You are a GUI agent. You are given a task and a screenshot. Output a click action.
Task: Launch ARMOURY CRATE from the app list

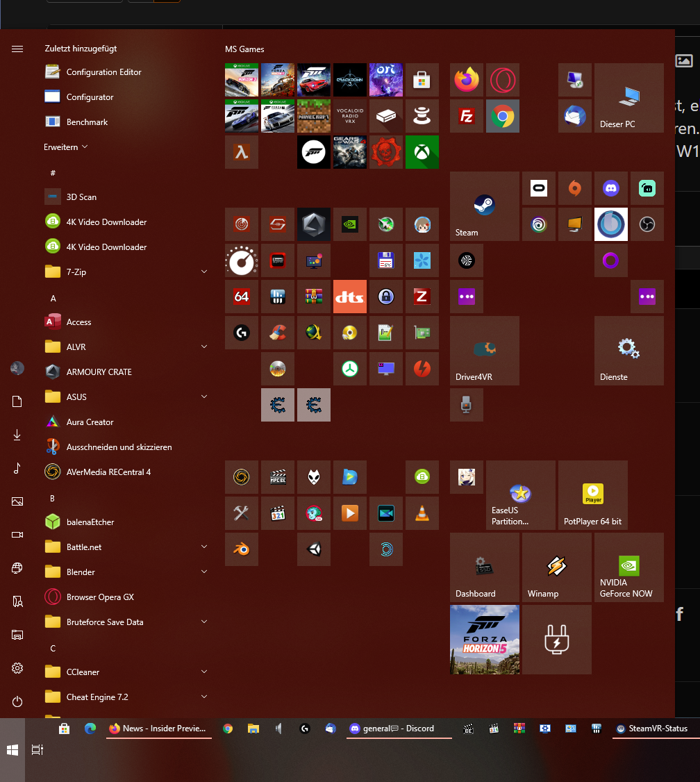[126, 372]
